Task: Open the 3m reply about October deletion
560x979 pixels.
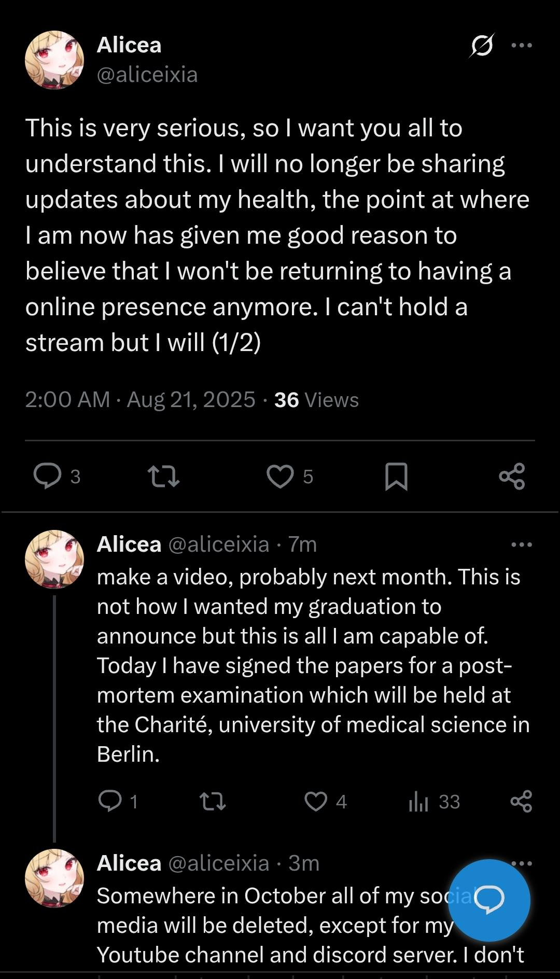Action: pos(270,926)
